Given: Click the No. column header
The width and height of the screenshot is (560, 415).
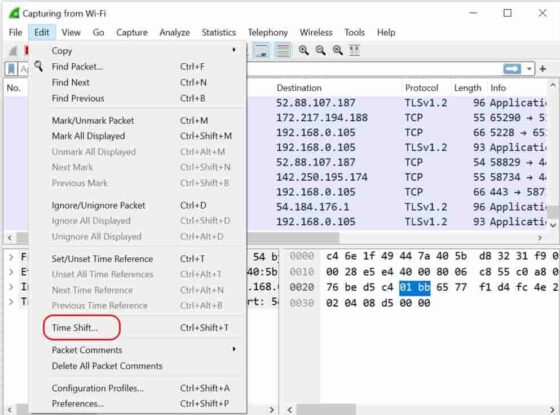Looking at the screenshot, I should (x=14, y=88).
